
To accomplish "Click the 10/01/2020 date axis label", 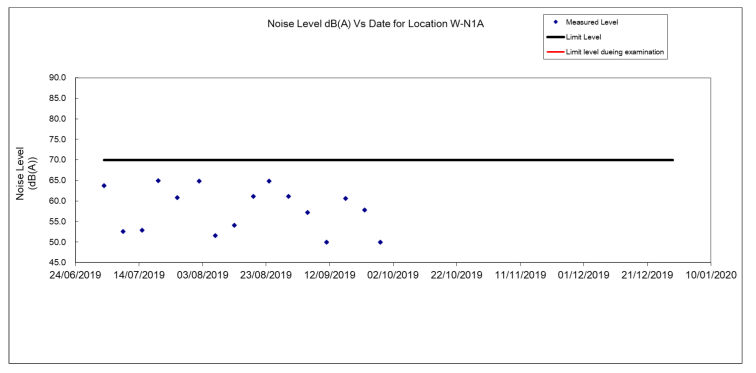I will [x=711, y=275].
